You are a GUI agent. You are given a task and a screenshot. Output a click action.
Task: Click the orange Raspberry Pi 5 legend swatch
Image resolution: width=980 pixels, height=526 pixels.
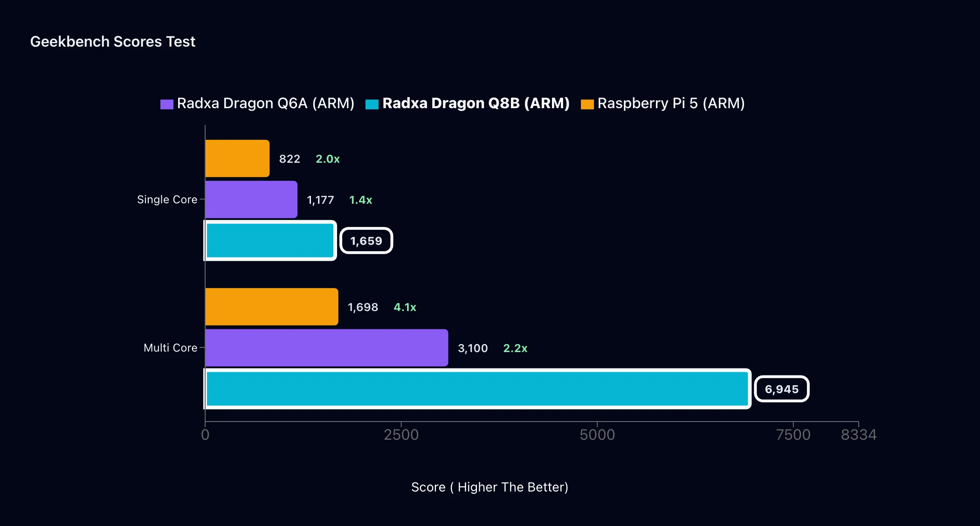[587, 104]
